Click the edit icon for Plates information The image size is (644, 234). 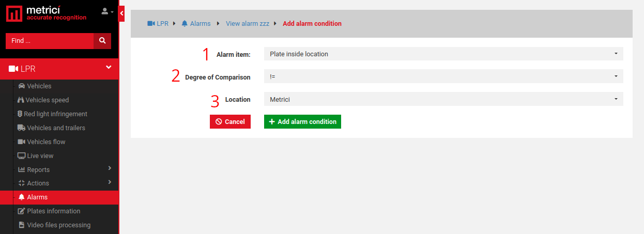(x=22, y=211)
